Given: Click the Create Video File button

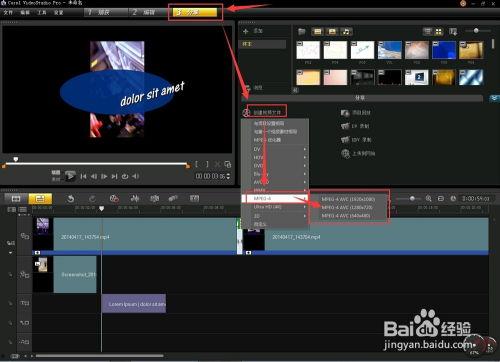Looking at the screenshot, I should point(264,112).
